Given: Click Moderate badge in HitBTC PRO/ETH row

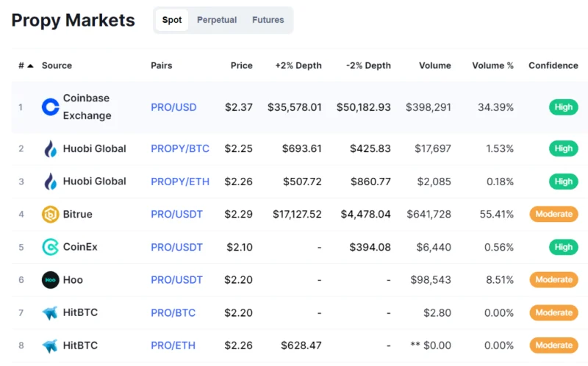Looking at the screenshot, I should click(554, 345).
